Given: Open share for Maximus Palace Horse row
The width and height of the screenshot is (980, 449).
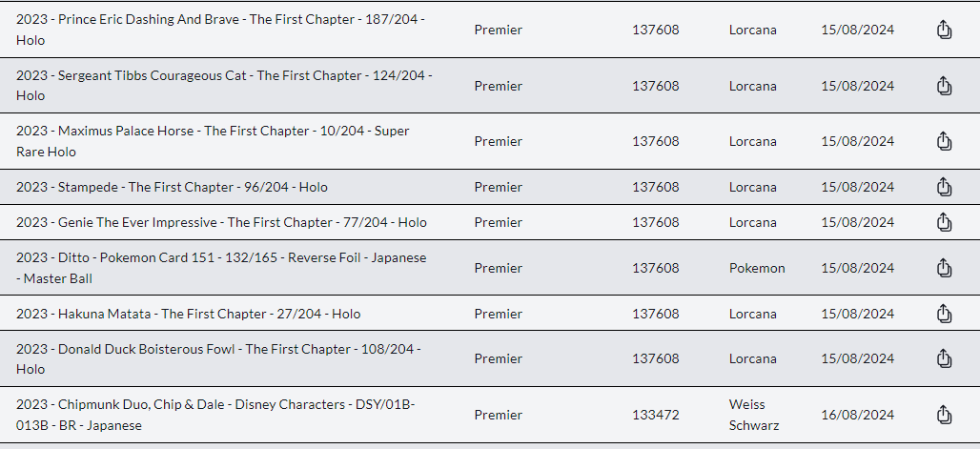Looking at the screenshot, I should [x=945, y=141].
